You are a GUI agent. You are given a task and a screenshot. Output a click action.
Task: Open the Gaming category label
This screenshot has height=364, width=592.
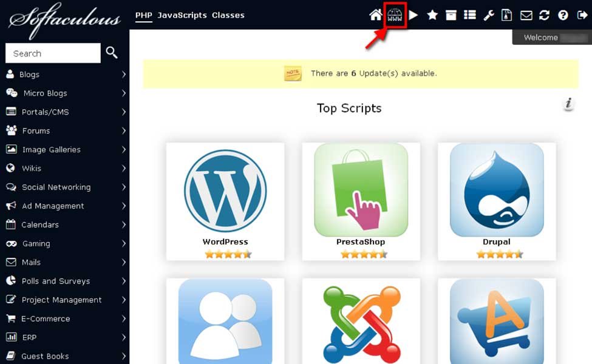(x=36, y=244)
